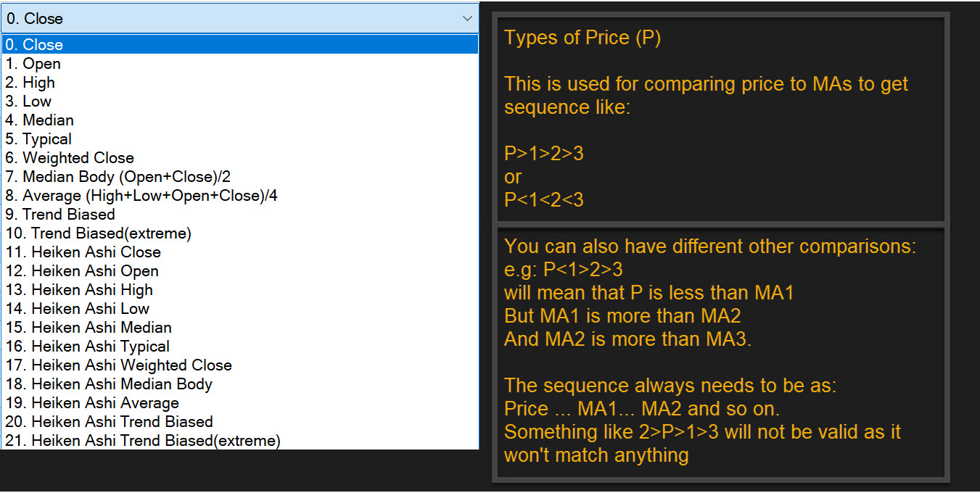Choose 'Average (High+Low+Open+Close)/4' option

click(x=141, y=196)
